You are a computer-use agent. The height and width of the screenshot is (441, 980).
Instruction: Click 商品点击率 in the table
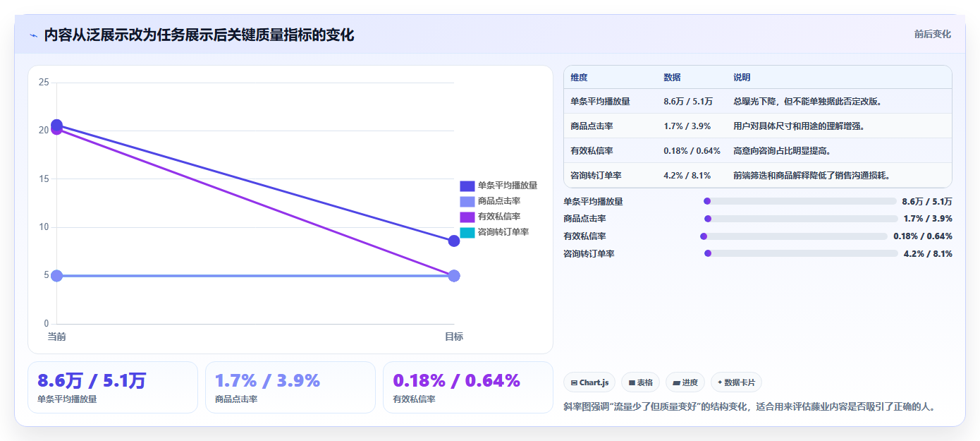(592, 126)
